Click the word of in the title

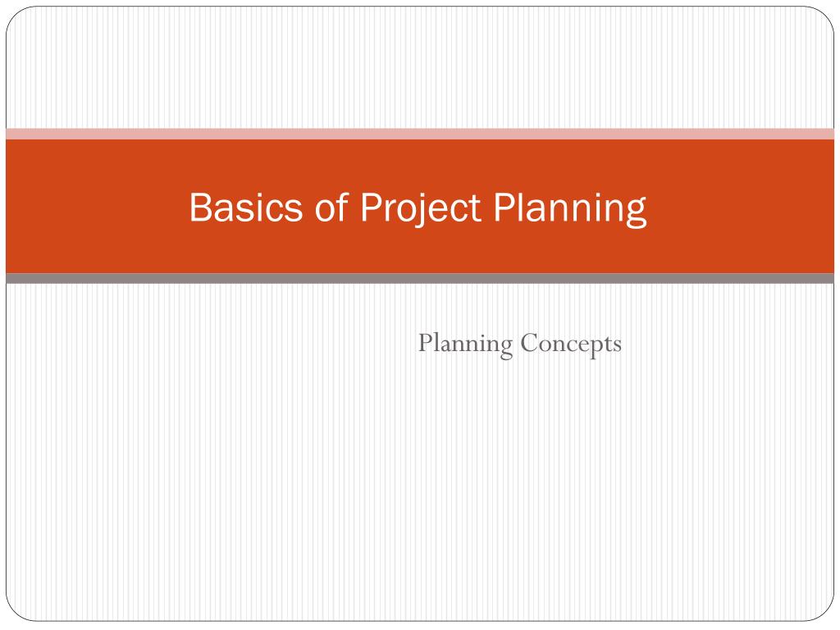click(x=331, y=206)
